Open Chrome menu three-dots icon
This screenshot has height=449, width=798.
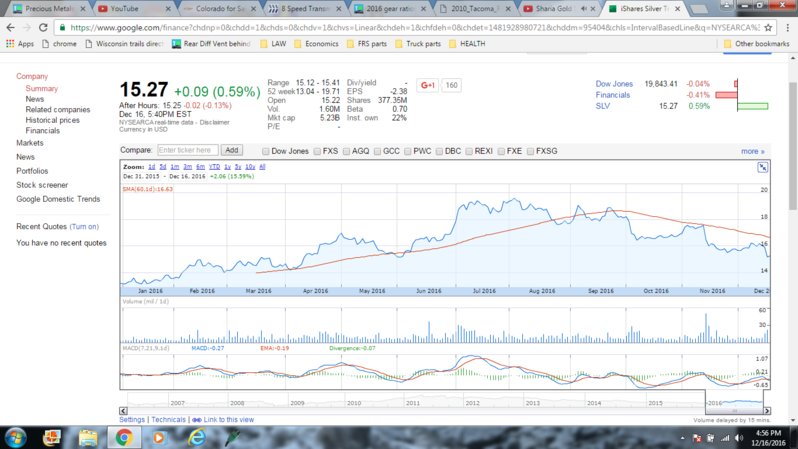(x=787, y=27)
